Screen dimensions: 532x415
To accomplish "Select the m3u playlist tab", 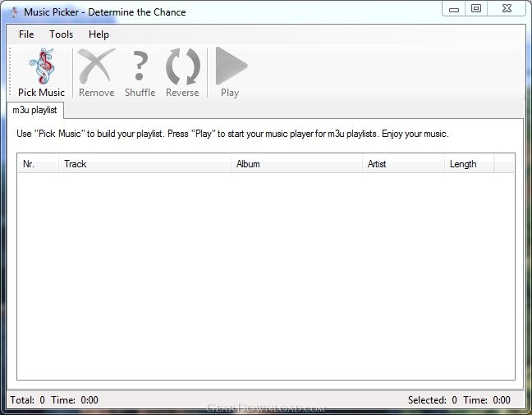I will click(35, 110).
